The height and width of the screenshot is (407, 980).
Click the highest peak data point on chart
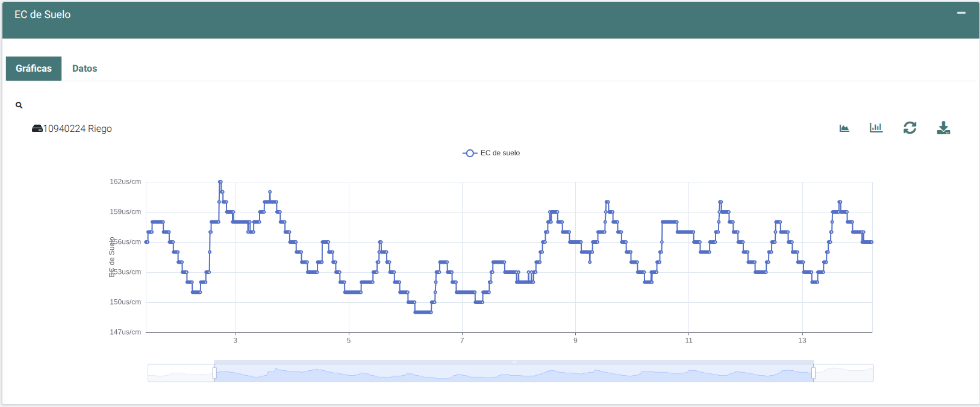(x=220, y=182)
